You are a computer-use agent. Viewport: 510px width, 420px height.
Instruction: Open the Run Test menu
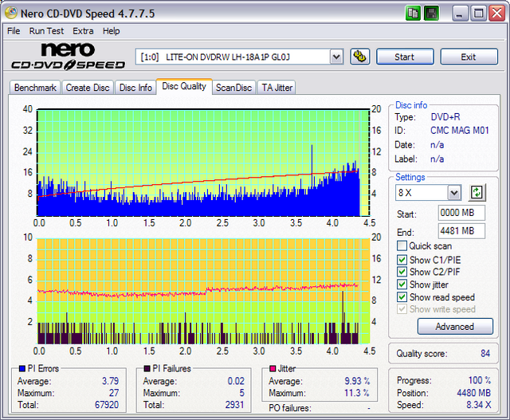46,31
